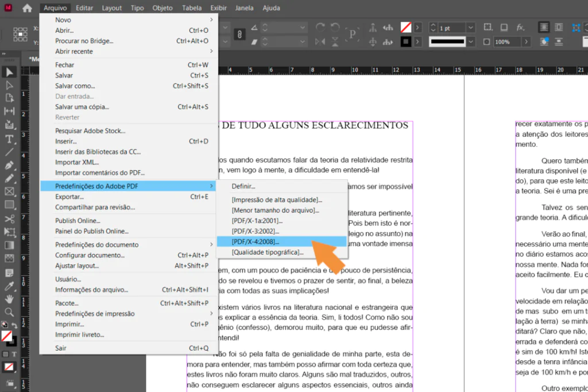Select the Gradient Feather tool
This screenshot has height=392, width=588.
[x=9, y=258]
